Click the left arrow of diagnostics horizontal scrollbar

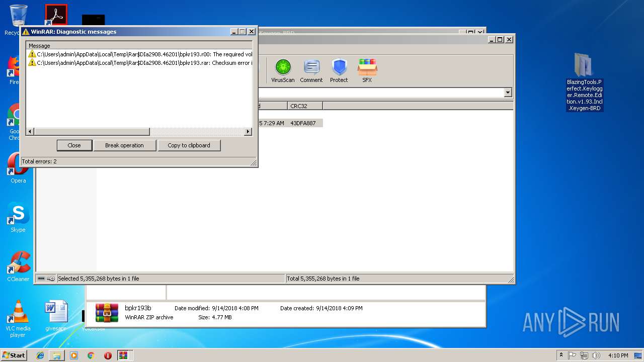pos(30,132)
